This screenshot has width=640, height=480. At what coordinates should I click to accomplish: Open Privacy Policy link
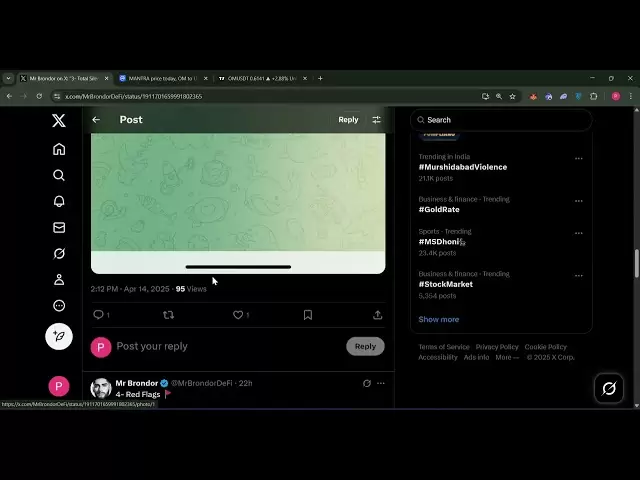[x=497, y=347]
